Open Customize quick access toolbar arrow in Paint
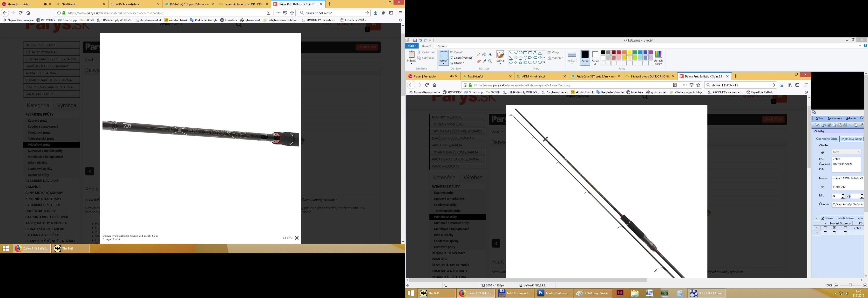The image size is (868, 298). [x=430, y=41]
